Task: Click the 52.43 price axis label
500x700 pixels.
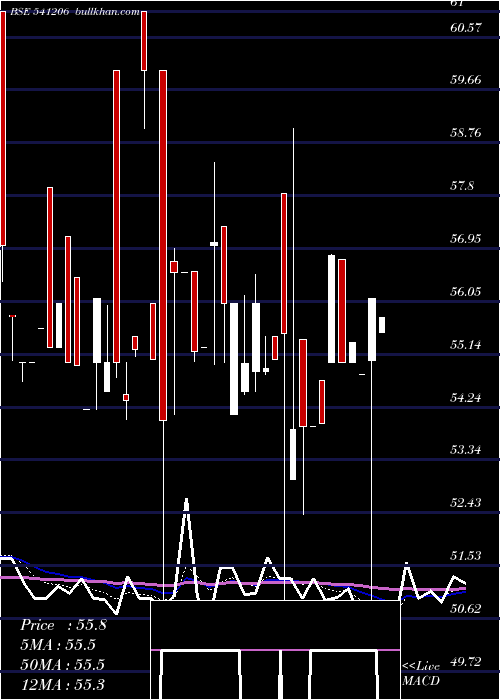Action: tap(466, 503)
